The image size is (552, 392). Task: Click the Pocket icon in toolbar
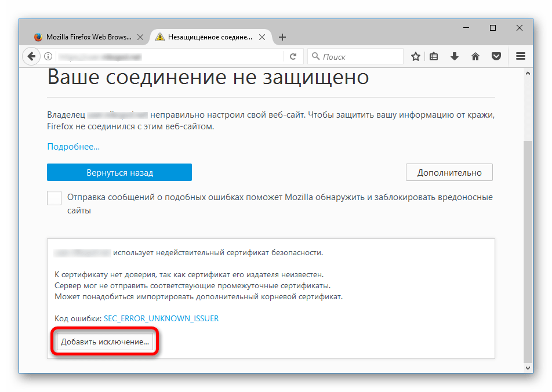(496, 56)
